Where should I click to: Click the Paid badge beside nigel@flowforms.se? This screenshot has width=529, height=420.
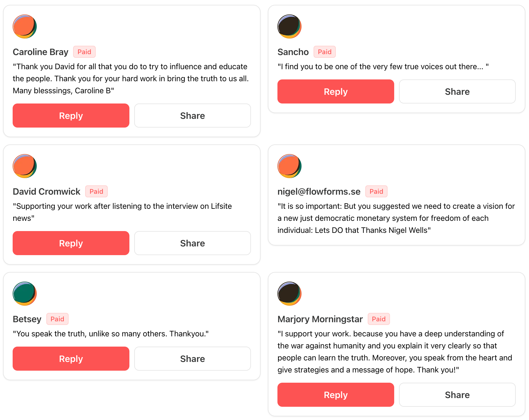(376, 191)
